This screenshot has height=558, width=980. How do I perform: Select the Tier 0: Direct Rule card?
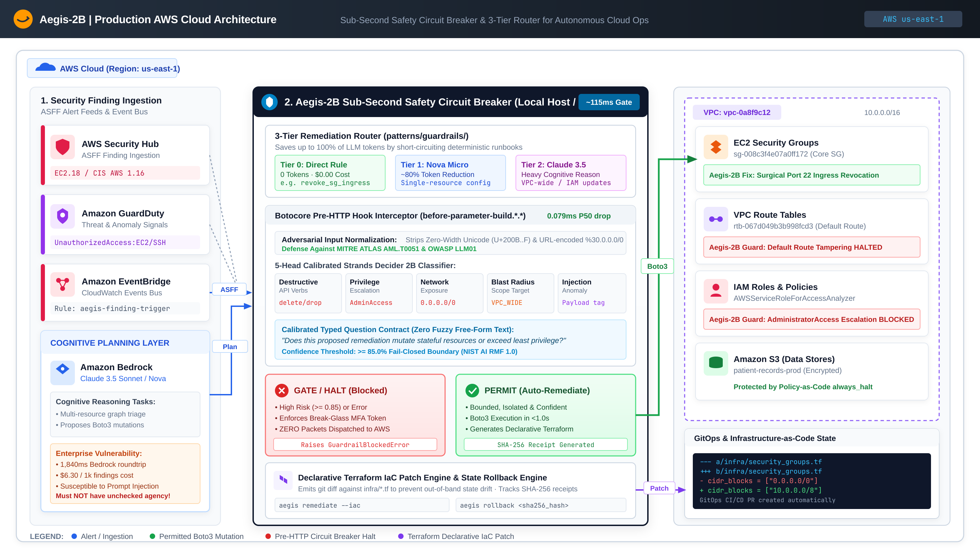330,173
